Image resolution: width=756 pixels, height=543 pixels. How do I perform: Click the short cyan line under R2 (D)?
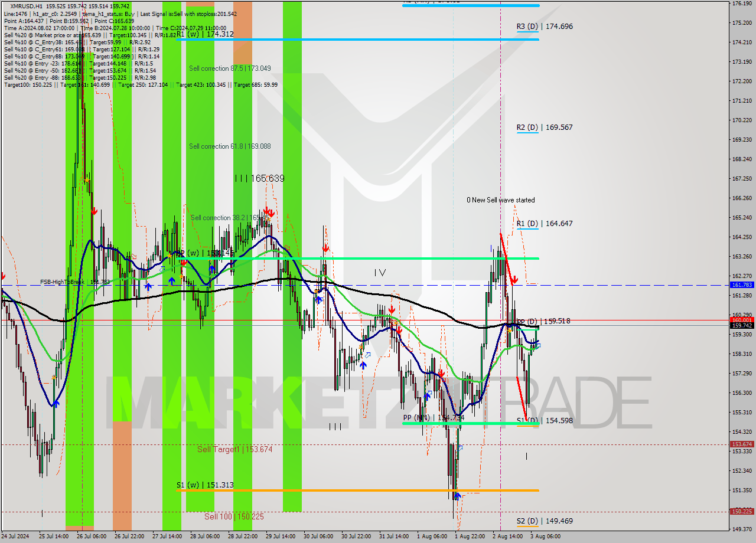(x=527, y=132)
